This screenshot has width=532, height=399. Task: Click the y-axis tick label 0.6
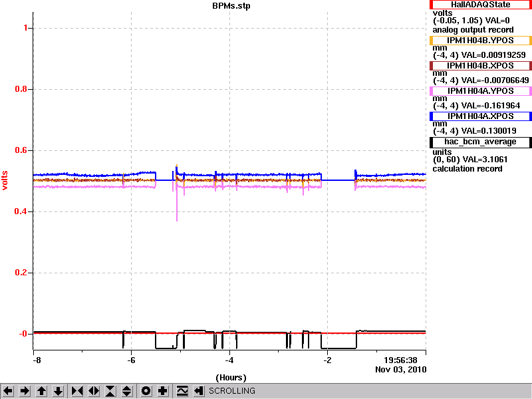[21, 150]
